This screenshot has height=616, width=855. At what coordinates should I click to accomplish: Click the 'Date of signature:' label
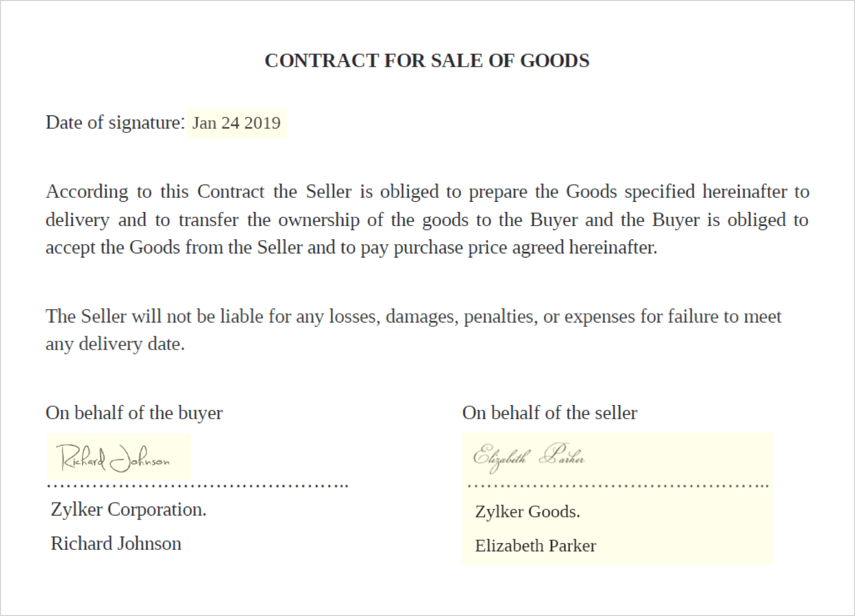(x=115, y=123)
